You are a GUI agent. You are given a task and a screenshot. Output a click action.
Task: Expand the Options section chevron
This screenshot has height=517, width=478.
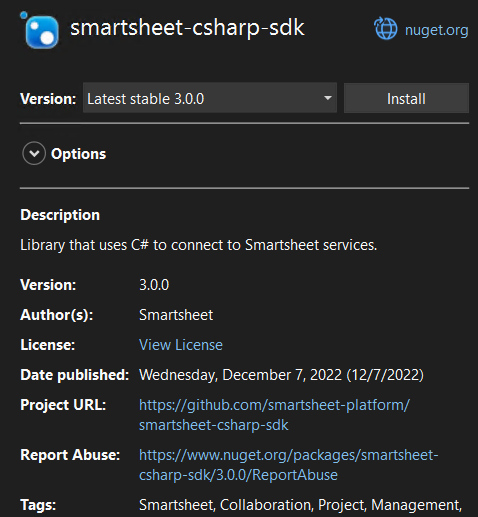click(x=34, y=153)
